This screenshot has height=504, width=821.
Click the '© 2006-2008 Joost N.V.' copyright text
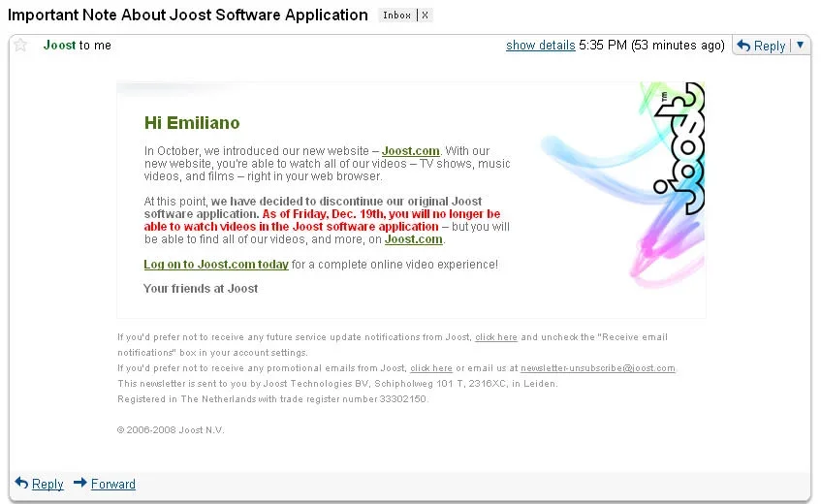tap(171, 429)
